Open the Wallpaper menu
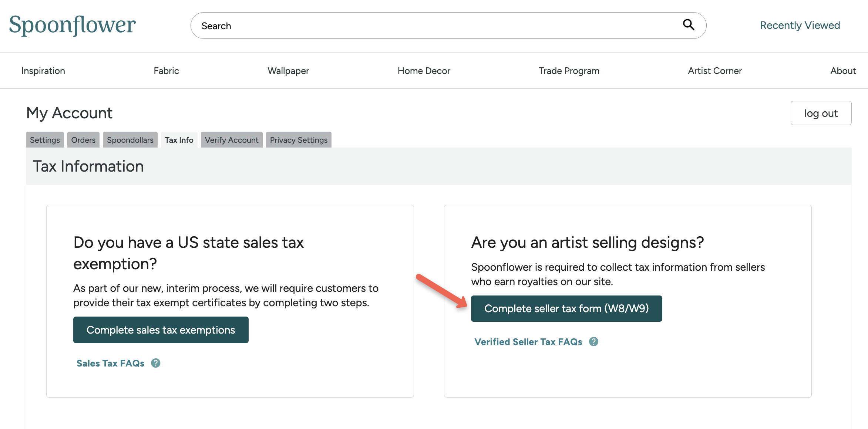 point(288,71)
